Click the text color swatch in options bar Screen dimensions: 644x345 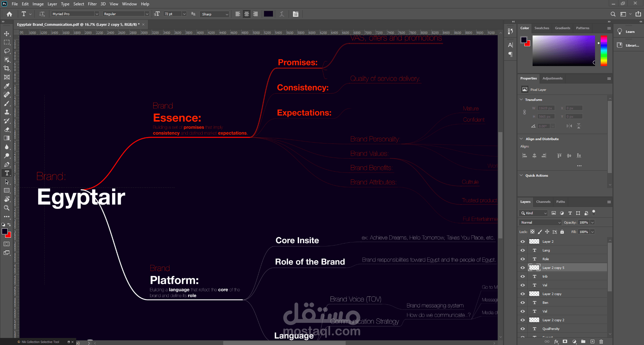click(x=268, y=14)
